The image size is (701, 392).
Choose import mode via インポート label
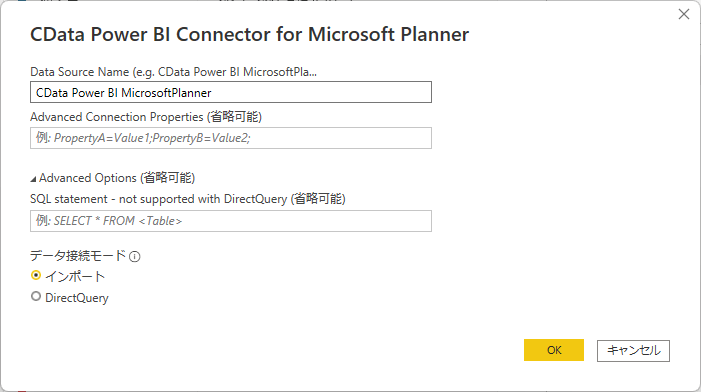coord(75,276)
